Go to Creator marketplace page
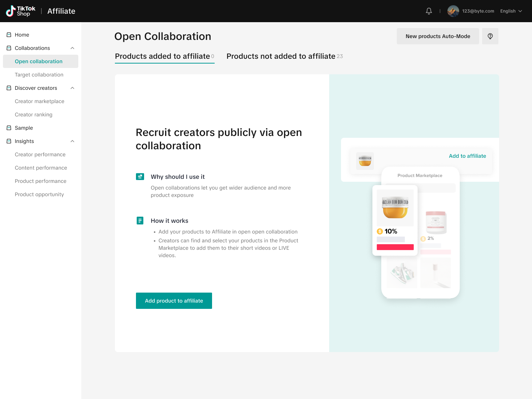The image size is (532, 399). tap(40, 101)
